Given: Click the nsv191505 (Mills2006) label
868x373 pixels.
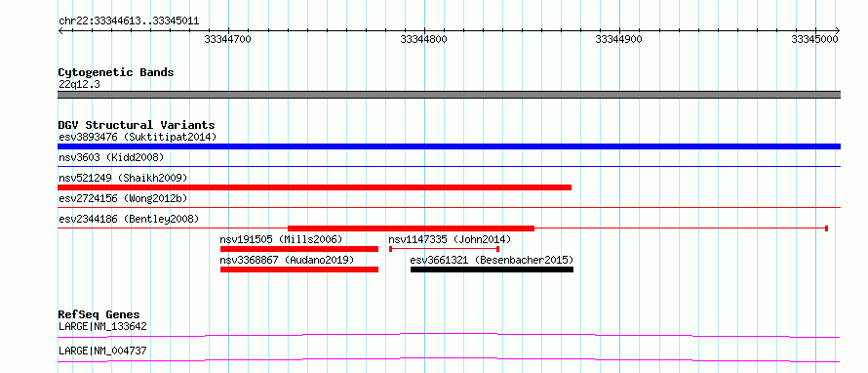Looking at the screenshot, I should pyautogui.click(x=281, y=239).
